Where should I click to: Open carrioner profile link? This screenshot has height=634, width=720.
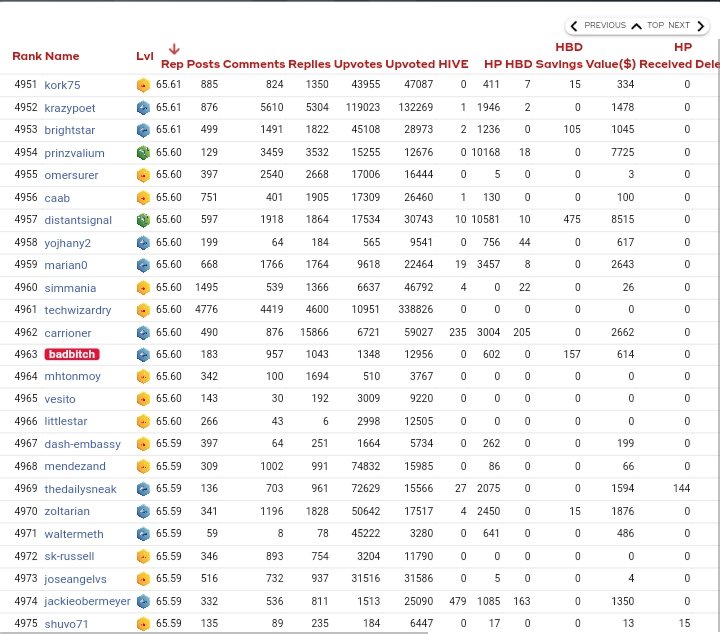pos(68,333)
